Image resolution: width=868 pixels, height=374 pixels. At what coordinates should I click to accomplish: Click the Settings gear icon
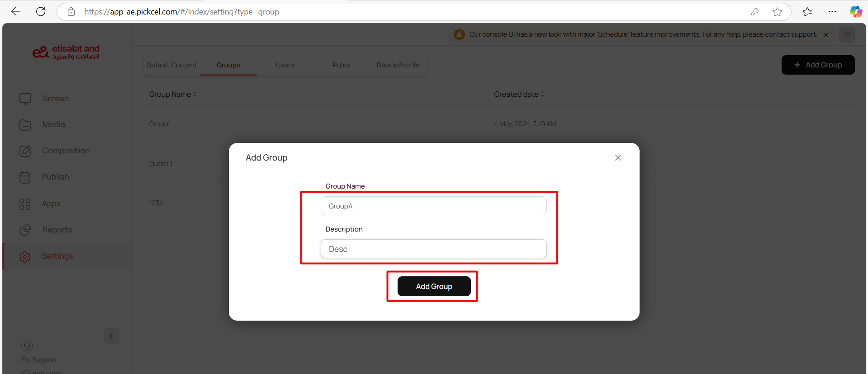[25, 256]
